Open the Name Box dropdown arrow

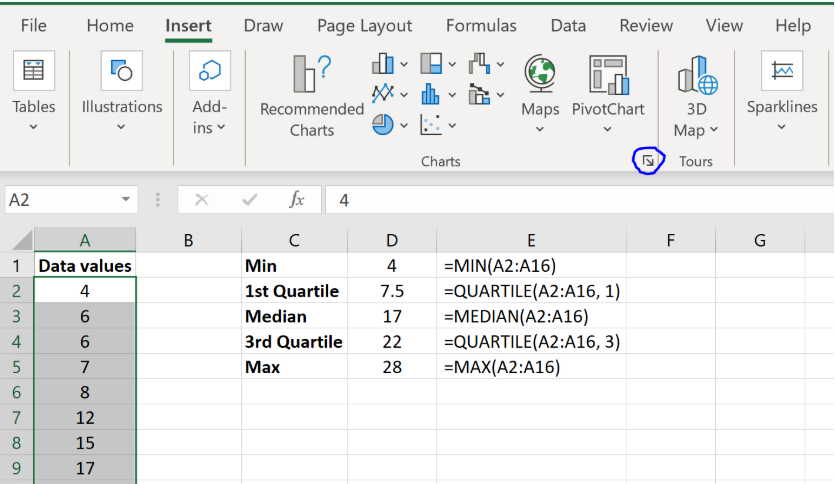[x=125, y=200]
